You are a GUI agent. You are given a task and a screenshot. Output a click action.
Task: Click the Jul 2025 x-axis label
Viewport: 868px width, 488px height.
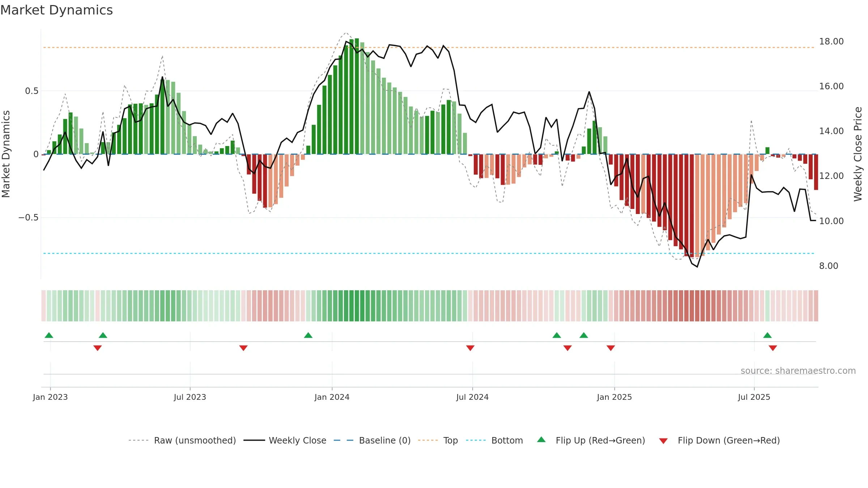tap(754, 397)
